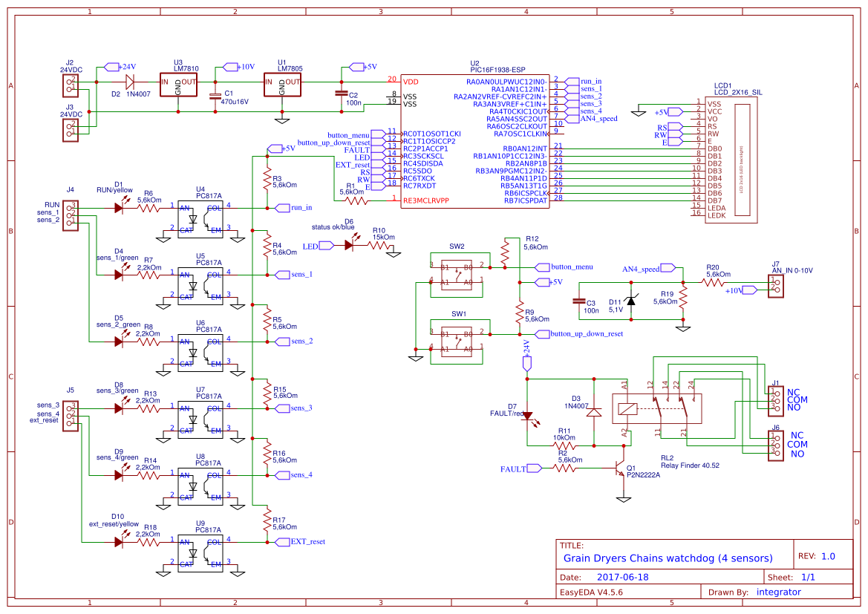Screen dimensions: 868x614
Task: Click the EasyEDA V4.5.6 text in title block
Action: pos(592,591)
